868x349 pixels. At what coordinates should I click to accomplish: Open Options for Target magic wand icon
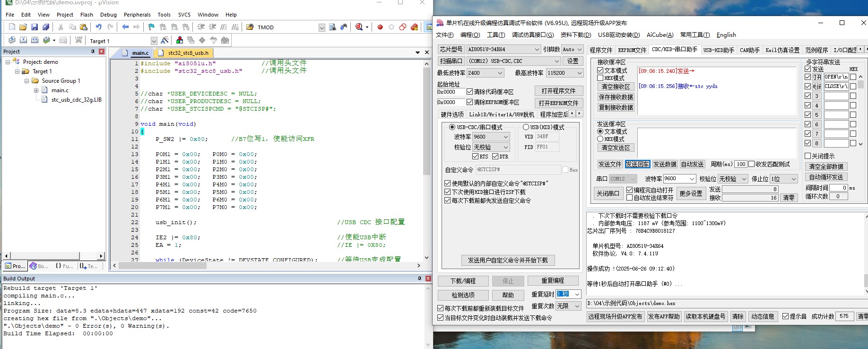(x=165, y=40)
